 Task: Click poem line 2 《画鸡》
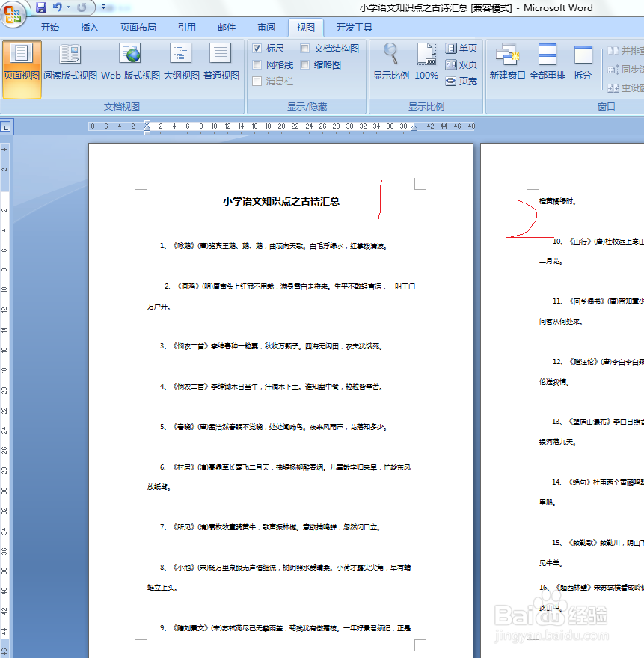click(289, 286)
